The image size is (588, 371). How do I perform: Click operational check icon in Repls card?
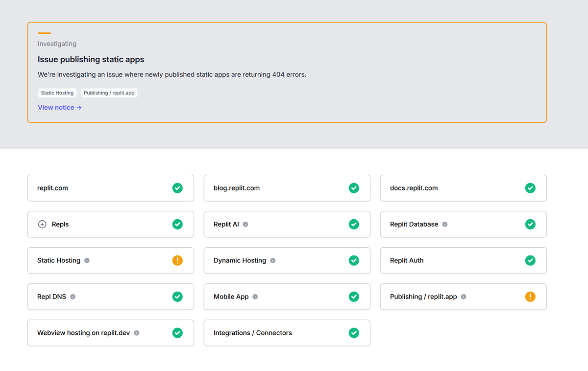tap(177, 224)
